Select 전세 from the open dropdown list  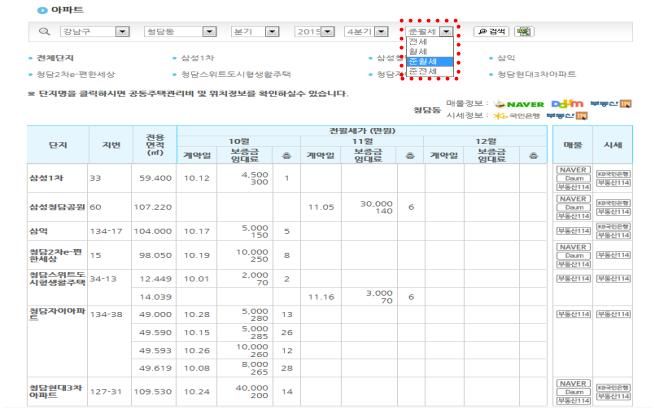(x=419, y=42)
